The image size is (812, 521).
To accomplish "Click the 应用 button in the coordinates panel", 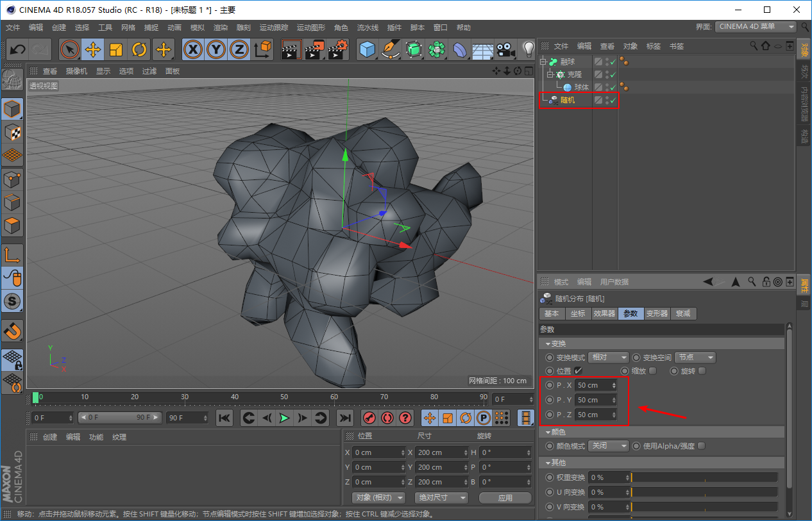I will coord(505,497).
